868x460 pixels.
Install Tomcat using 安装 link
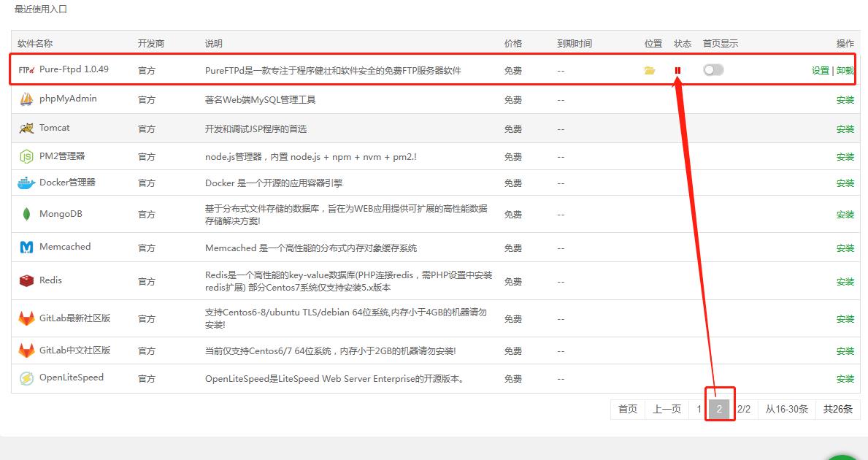845,129
